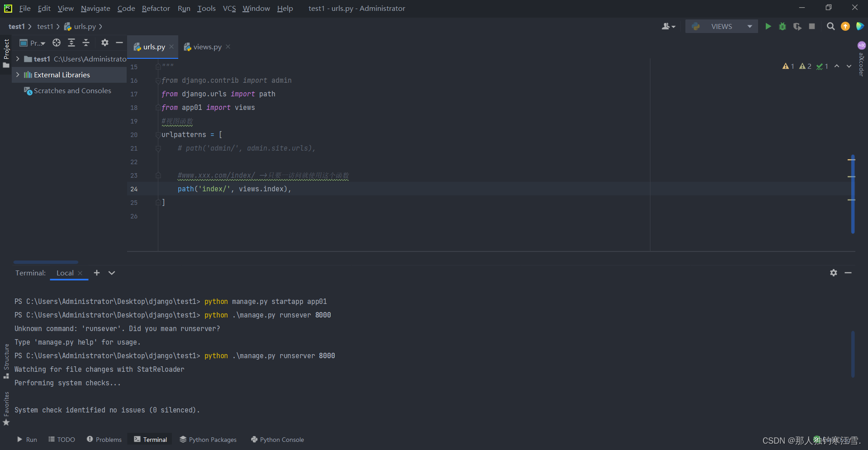The height and width of the screenshot is (450, 868).
Task: Click line number 20 in the gutter
Action: [134, 135]
